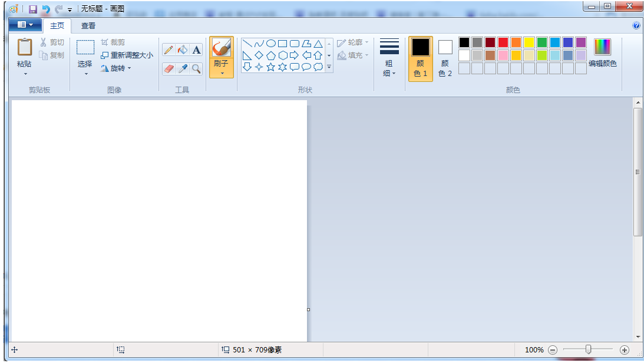
Task: Expand the 刷子 brushes dropdown arrow
Action: coord(222,73)
